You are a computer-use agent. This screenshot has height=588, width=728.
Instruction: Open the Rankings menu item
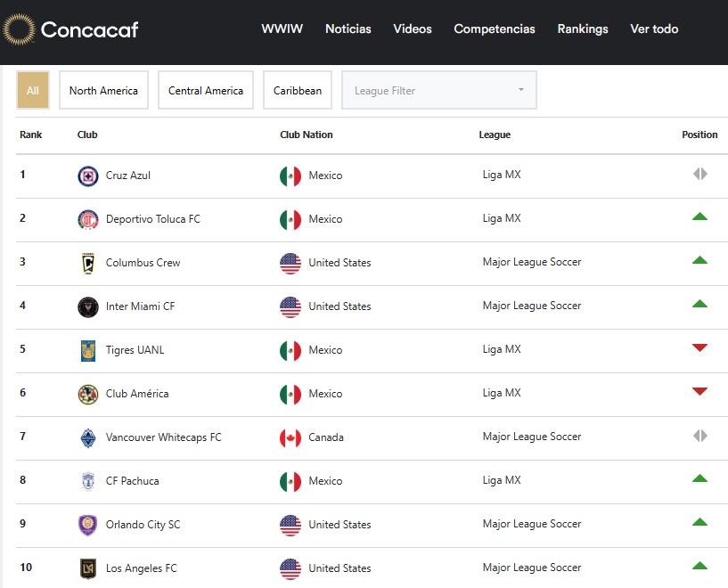click(583, 29)
